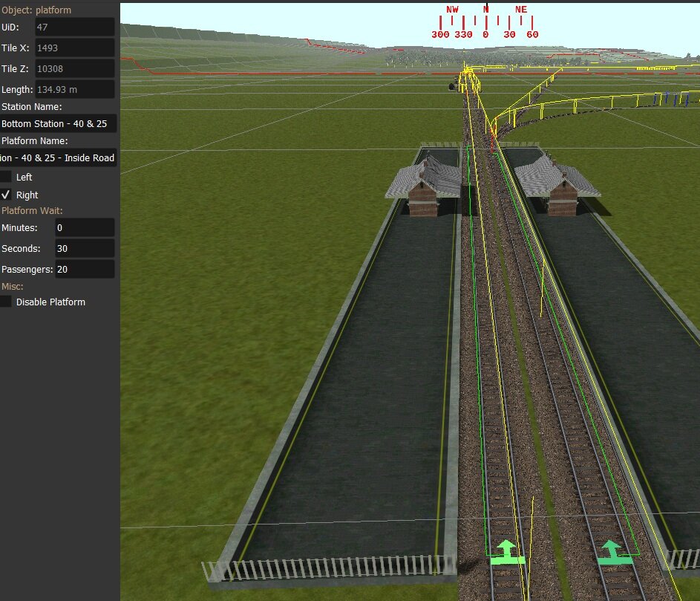Click the Platform Name text field

[58, 157]
